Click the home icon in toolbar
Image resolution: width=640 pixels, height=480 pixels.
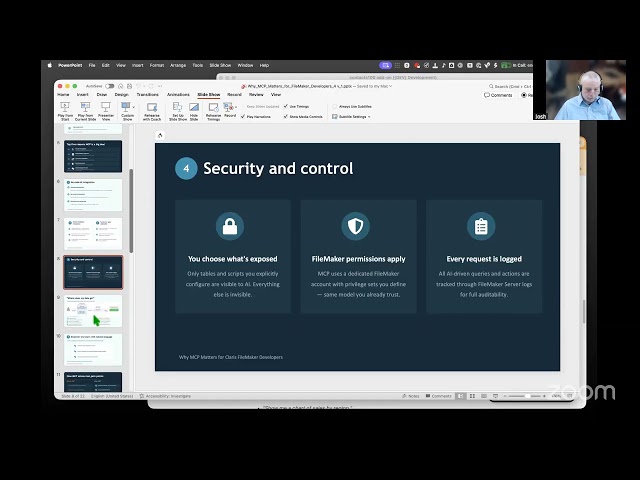tap(120, 86)
